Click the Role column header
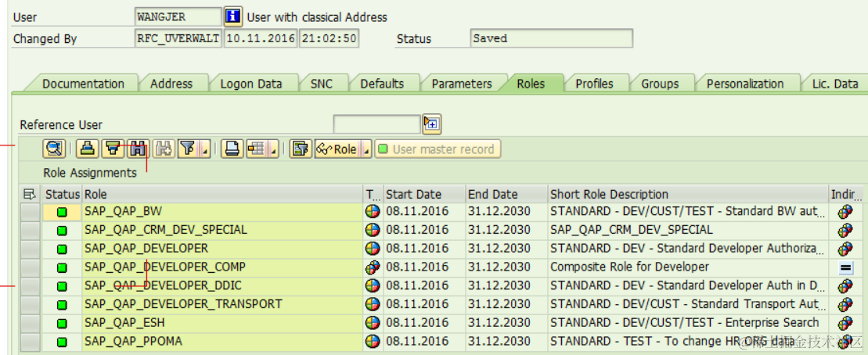 coord(222,194)
